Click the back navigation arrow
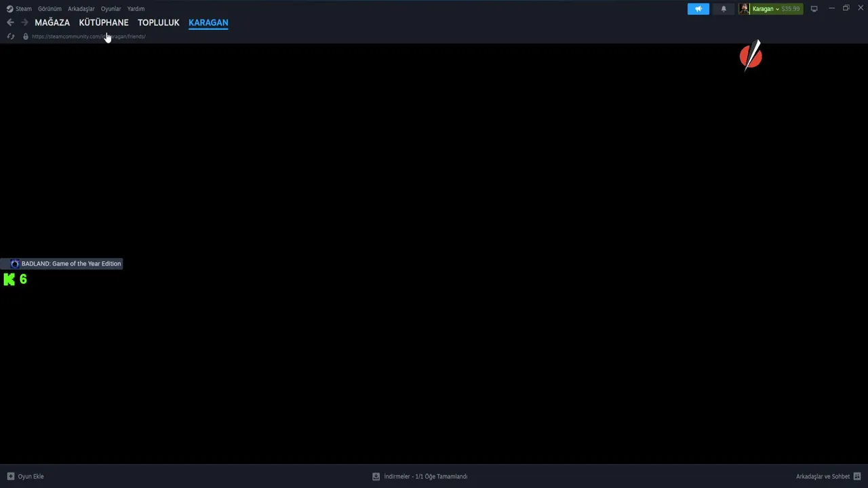This screenshot has width=868, height=488. pos(10,22)
